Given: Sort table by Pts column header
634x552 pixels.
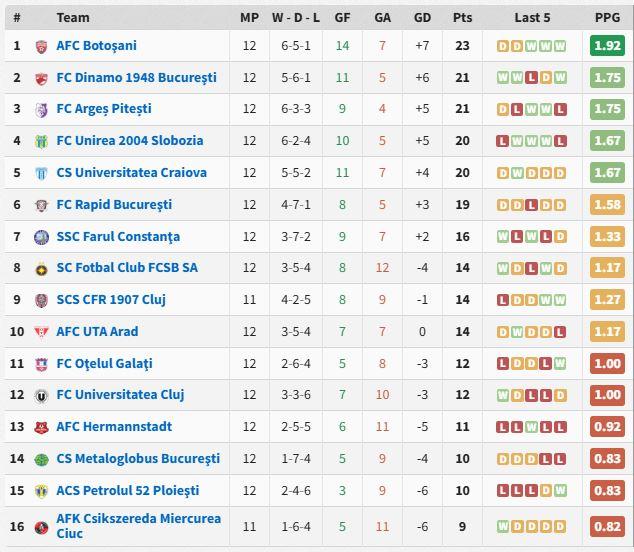Looking at the screenshot, I should 462,17.
